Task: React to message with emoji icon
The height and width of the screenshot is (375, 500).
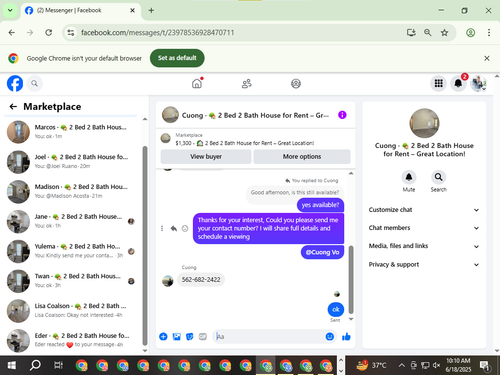Action: pos(185,229)
